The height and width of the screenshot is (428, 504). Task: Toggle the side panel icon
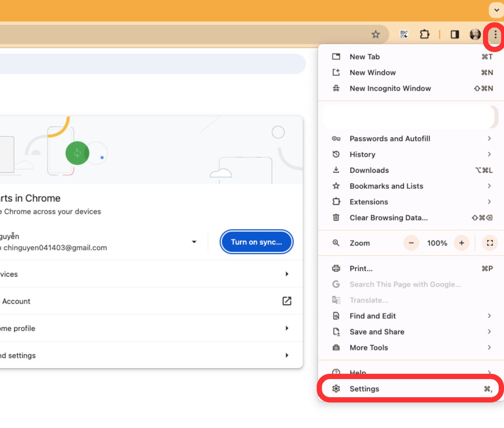pos(455,34)
